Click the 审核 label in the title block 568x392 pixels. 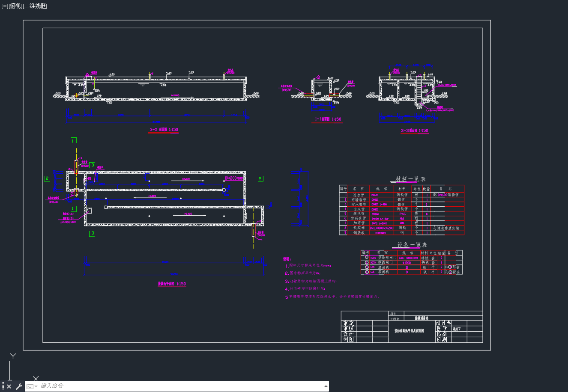348,329
